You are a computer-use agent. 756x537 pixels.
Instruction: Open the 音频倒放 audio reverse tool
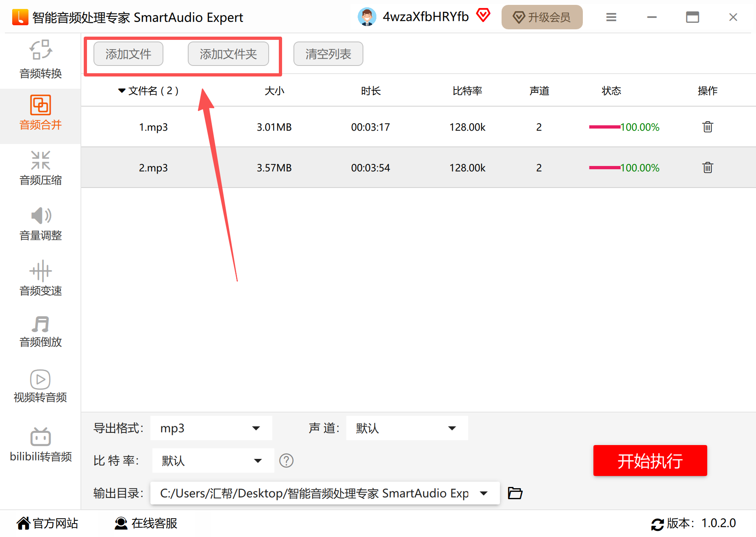pos(41,332)
